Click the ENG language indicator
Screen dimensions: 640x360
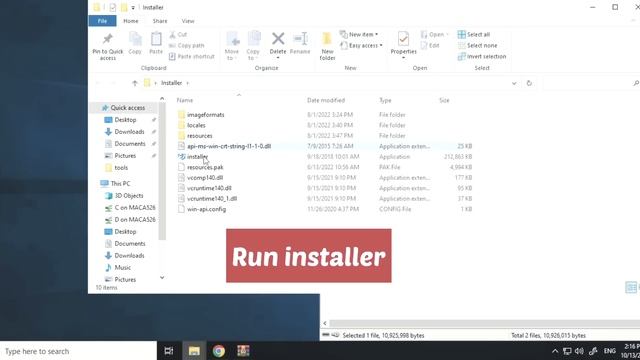(609, 351)
